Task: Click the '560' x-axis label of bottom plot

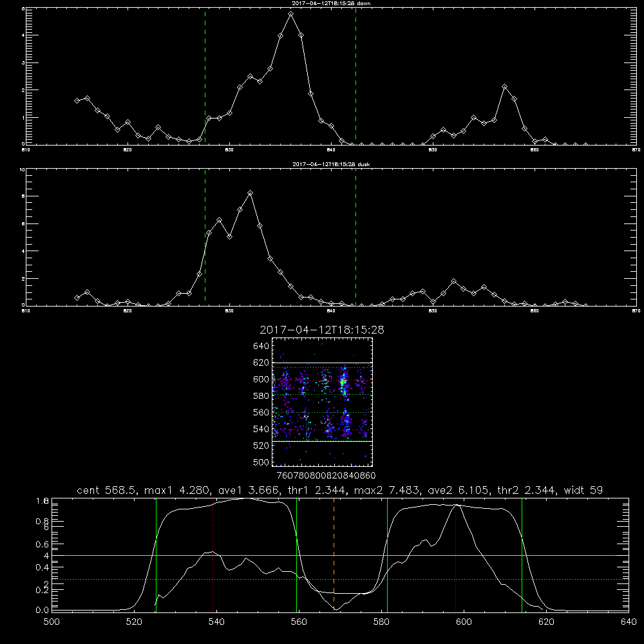Action: click(299, 622)
